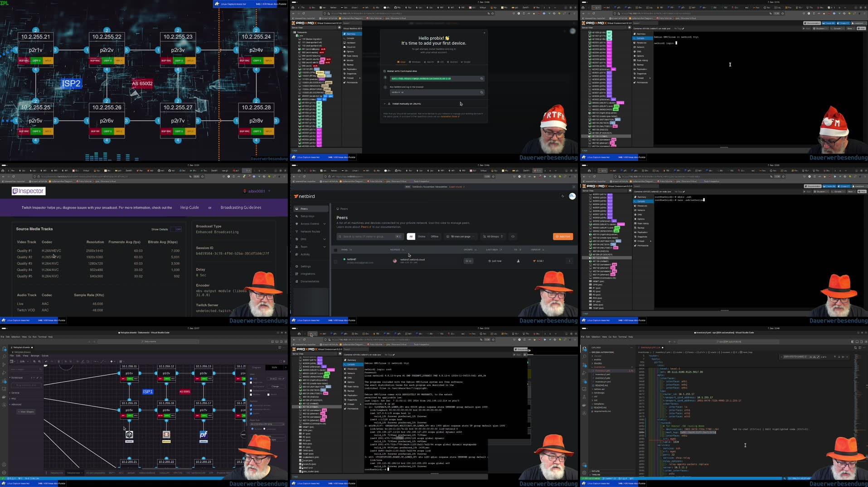This screenshot has width=868, height=487.
Task: Open the A4 paper size dropdown in draw.io
Action: point(267,424)
